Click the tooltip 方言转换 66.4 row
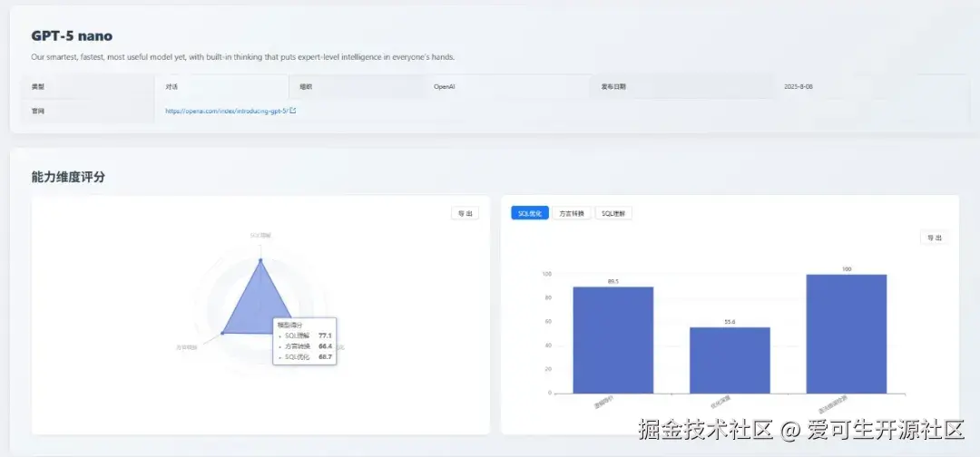Image resolution: width=980 pixels, height=457 pixels. point(304,345)
